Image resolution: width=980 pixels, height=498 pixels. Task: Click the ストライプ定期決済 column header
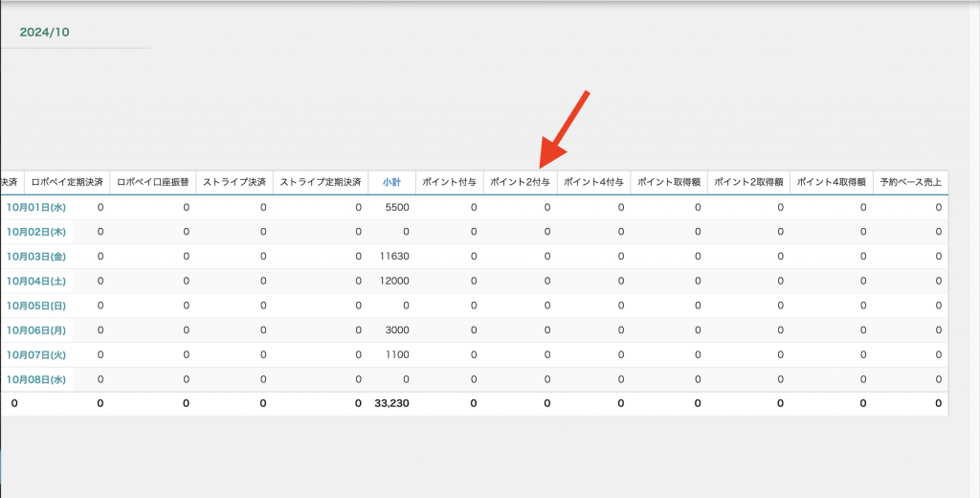click(x=321, y=182)
